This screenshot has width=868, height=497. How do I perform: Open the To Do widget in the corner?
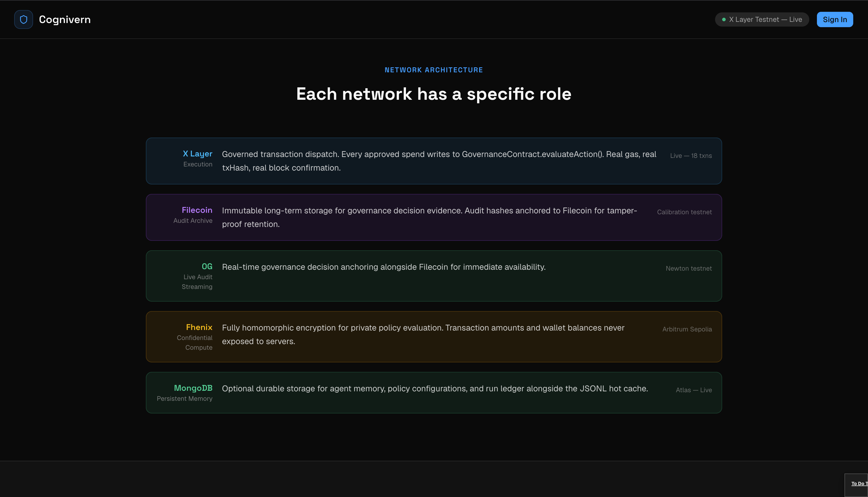pyautogui.click(x=856, y=485)
